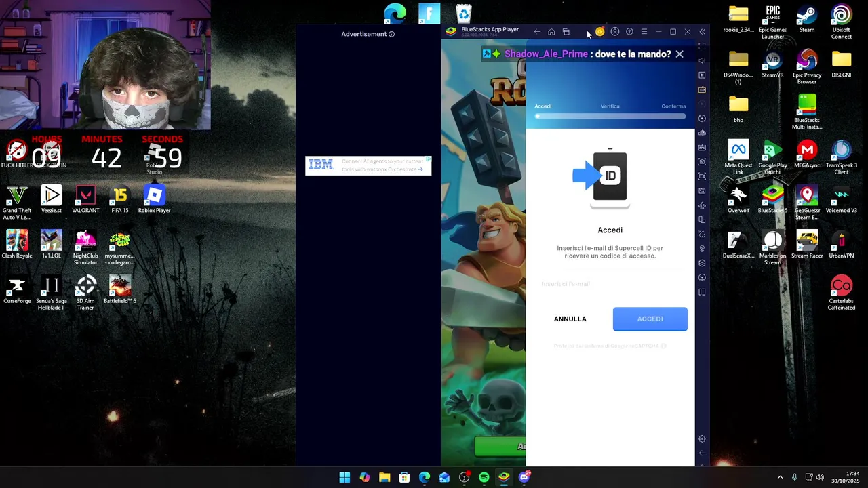Click the ACCEDI login button
Image resolution: width=868 pixels, height=488 pixels.
650,319
